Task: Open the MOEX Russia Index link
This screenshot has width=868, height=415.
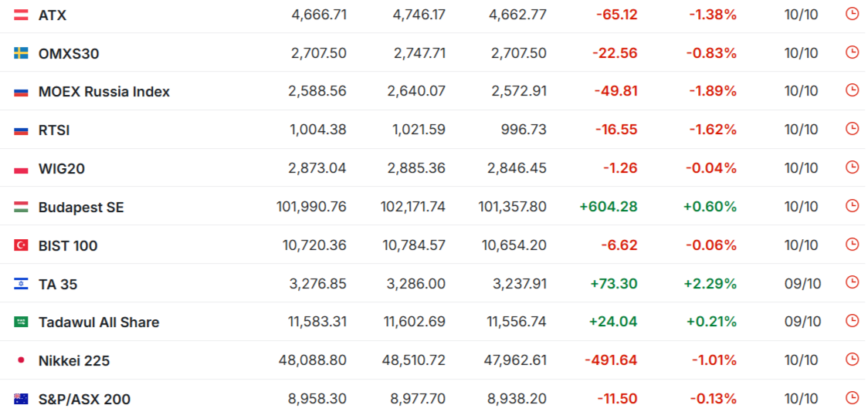Action: point(103,92)
